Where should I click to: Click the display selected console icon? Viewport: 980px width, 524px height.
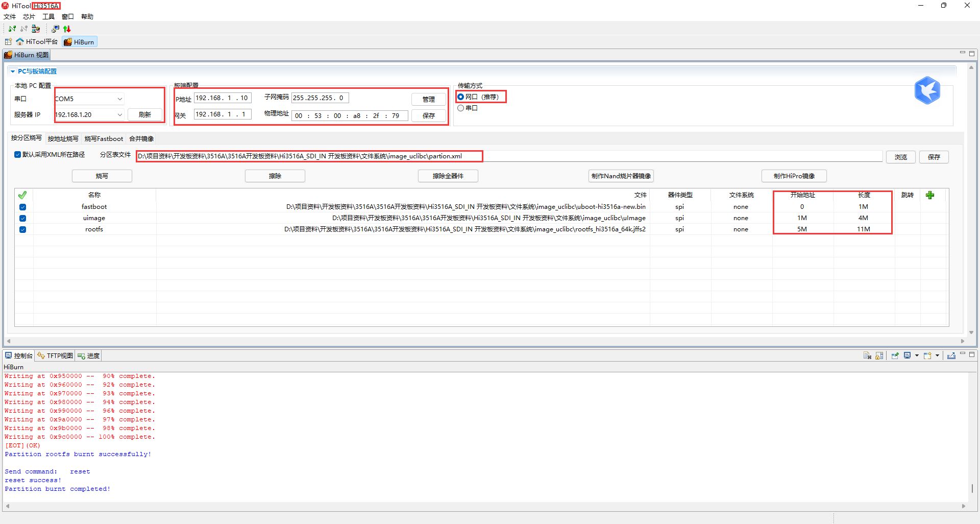point(907,355)
